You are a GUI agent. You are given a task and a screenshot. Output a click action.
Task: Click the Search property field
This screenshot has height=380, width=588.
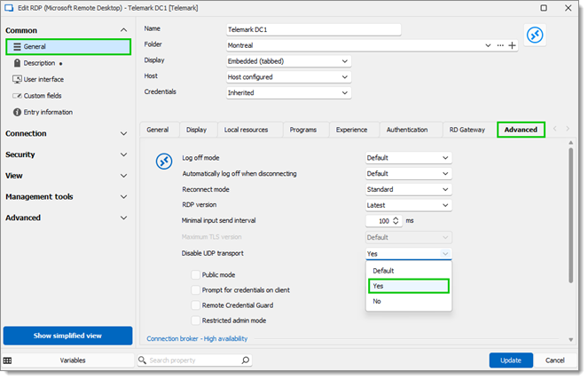193,360
